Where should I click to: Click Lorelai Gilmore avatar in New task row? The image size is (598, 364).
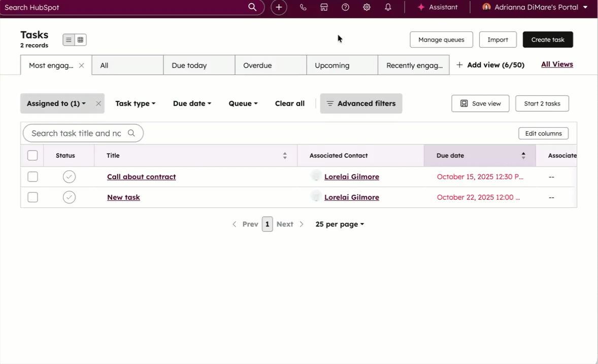pos(316,197)
